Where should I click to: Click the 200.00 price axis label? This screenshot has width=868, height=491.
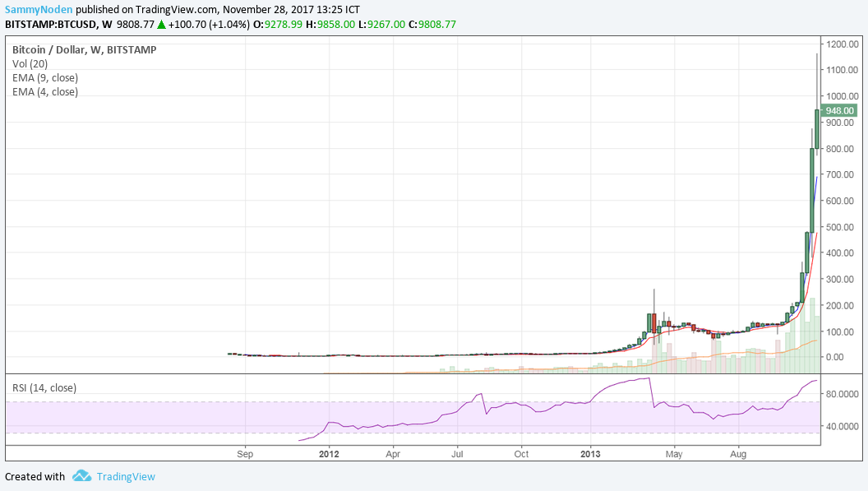click(840, 305)
